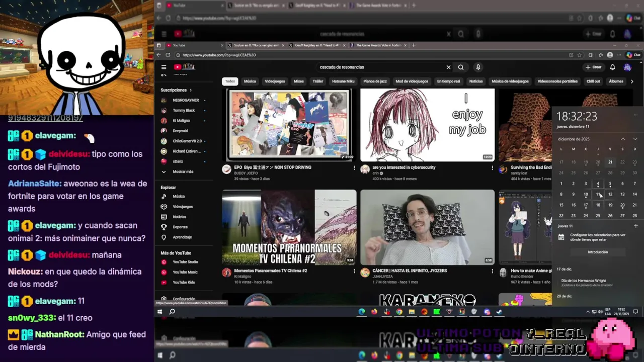Image resolution: width=644 pixels, height=362 pixels.
Task: Click the Introducción button in calendar
Action: (x=598, y=252)
